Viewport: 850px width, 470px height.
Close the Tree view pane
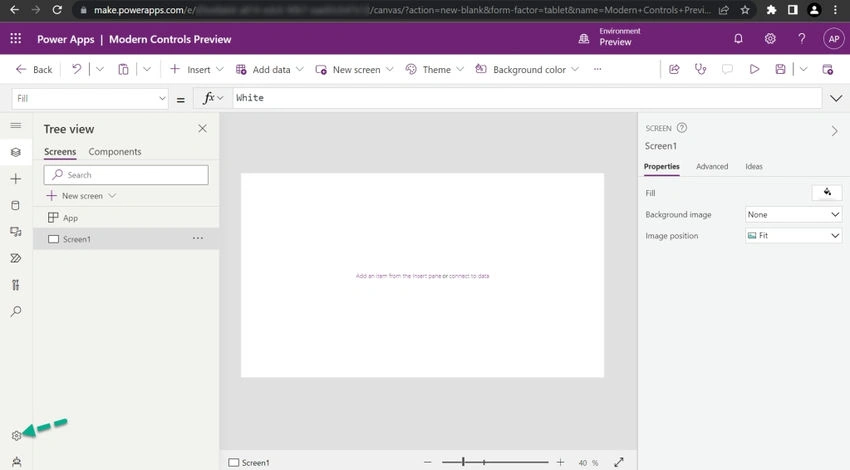[202, 128]
